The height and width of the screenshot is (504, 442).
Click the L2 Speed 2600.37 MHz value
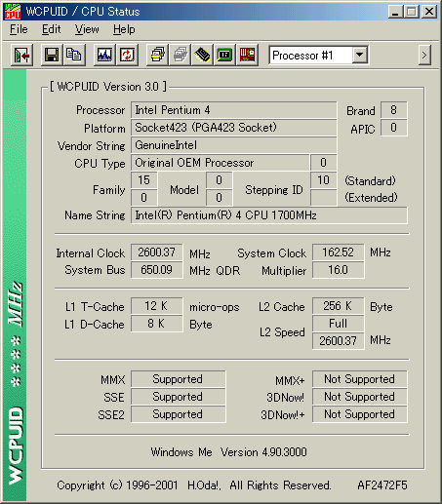pos(339,341)
